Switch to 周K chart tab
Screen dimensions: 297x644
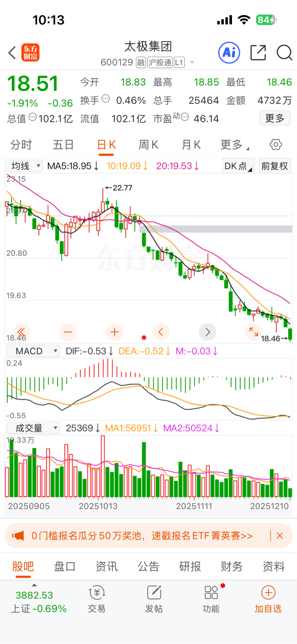148,145
